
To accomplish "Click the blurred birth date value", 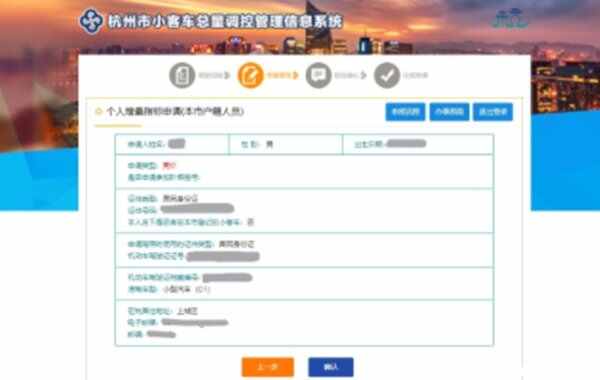I will point(406,144).
